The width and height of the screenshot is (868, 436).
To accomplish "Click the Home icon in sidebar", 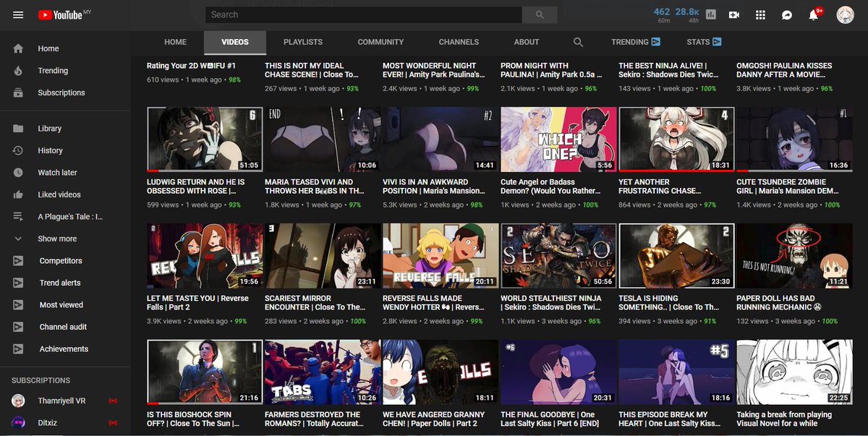I will pos(18,48).
